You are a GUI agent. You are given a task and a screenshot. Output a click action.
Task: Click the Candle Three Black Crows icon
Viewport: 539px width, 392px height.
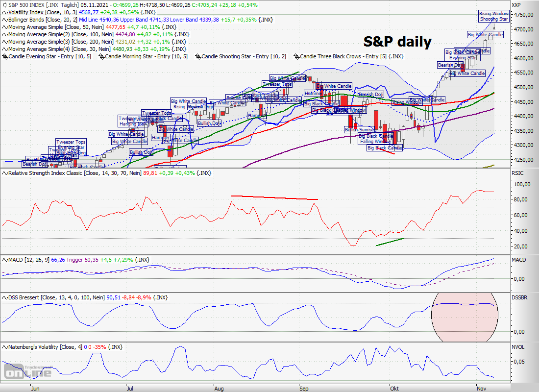point(296,56)
